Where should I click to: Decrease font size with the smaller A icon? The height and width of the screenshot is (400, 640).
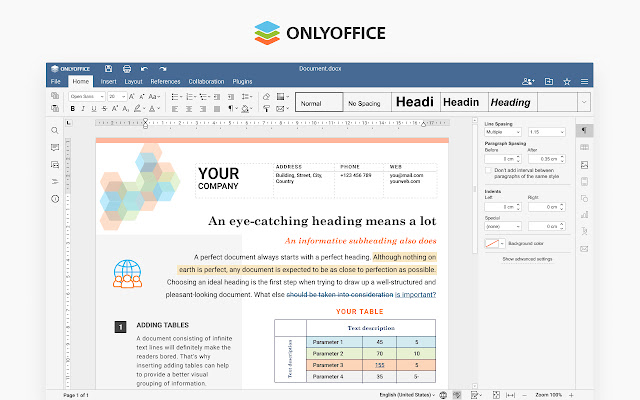point(142,96)
